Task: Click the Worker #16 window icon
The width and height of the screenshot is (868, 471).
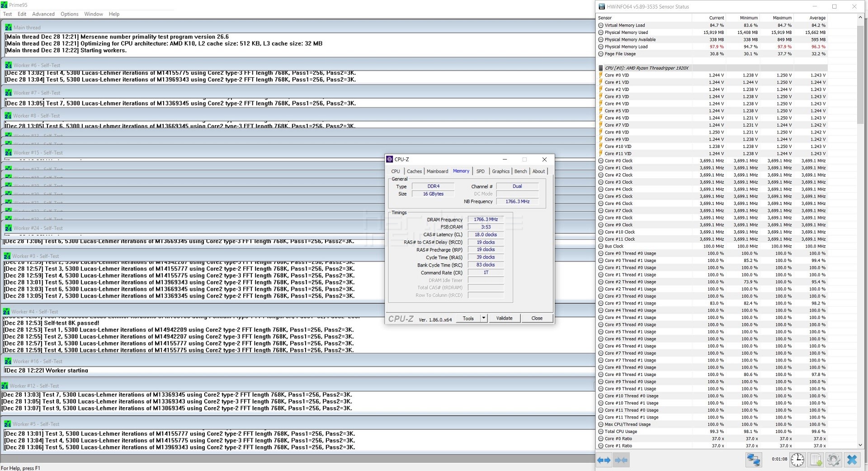Action: click(8, 361)
